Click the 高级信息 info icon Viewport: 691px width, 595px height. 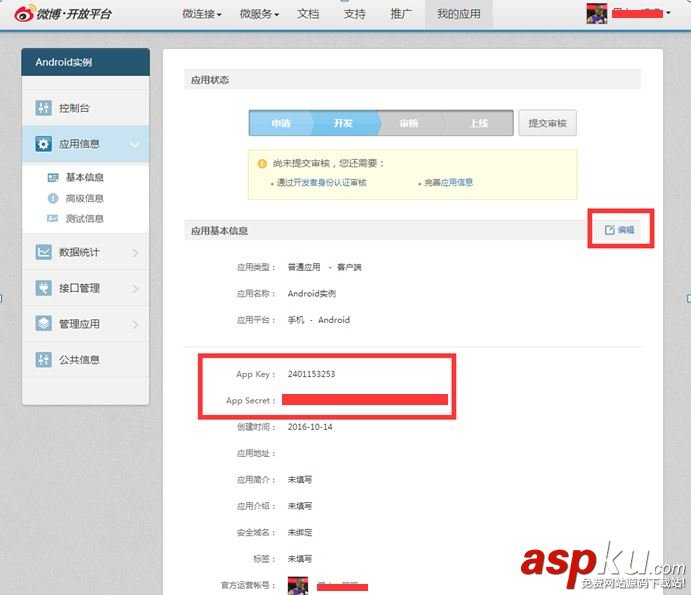(x=53, y=198)
